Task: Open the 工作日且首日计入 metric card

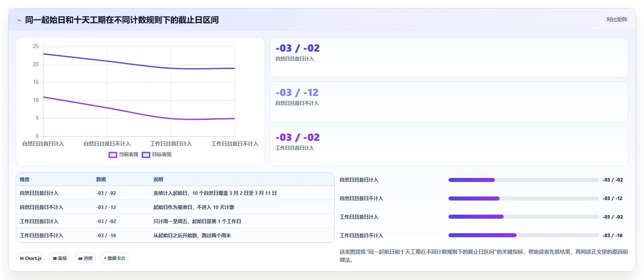Action: [449, 146]
